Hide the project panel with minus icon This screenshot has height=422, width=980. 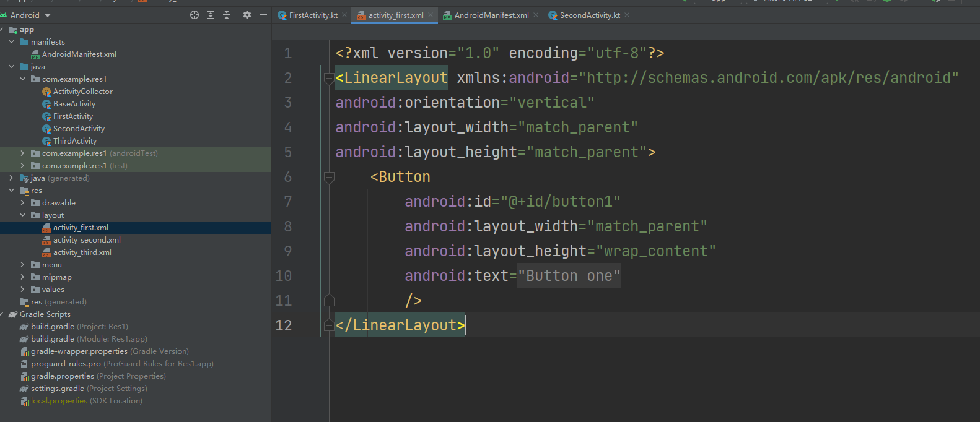point(263,15)
